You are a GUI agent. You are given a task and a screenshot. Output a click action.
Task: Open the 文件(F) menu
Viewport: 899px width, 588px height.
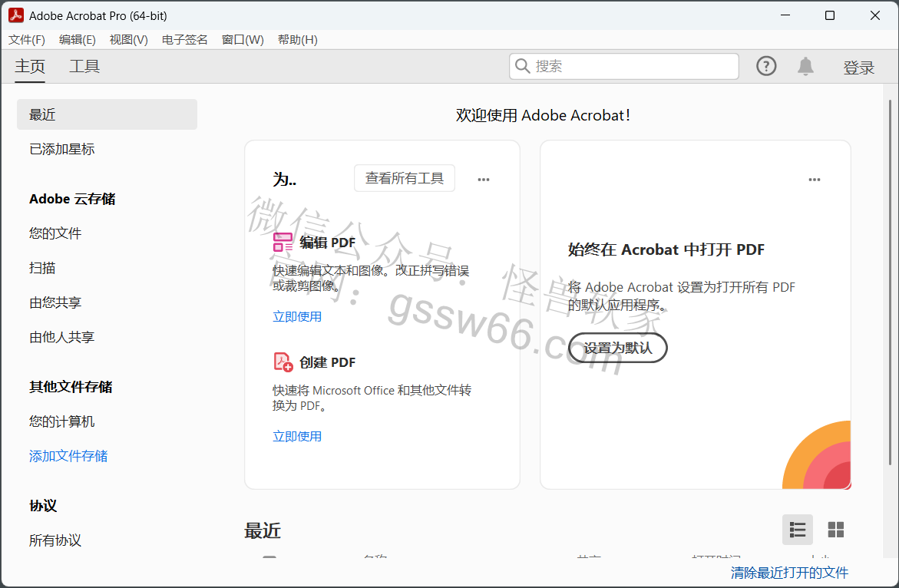point(26,40)
